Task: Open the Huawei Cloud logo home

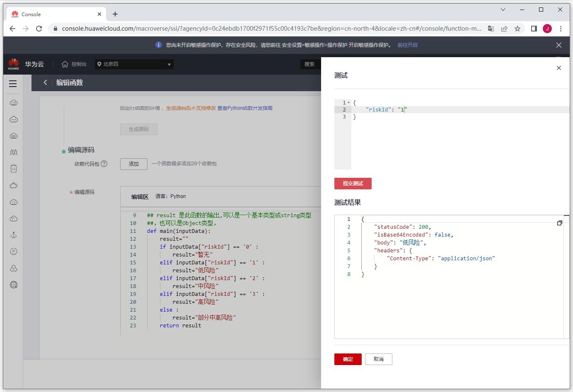Action: pos(14,64)
